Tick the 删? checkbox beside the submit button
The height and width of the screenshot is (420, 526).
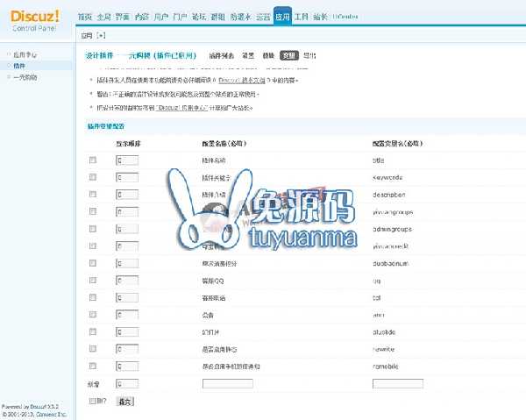pyautogui.click(x=93, y=401)
